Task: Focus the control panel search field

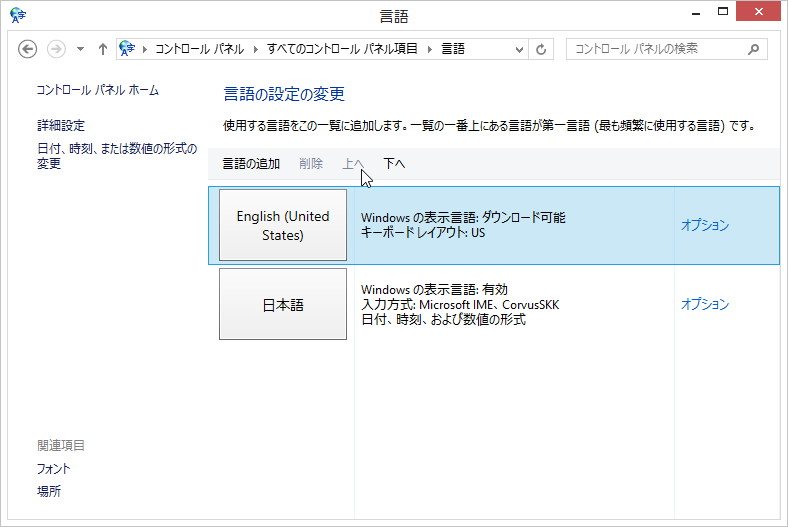Action: pyautogui.click(x=666, y=49)
